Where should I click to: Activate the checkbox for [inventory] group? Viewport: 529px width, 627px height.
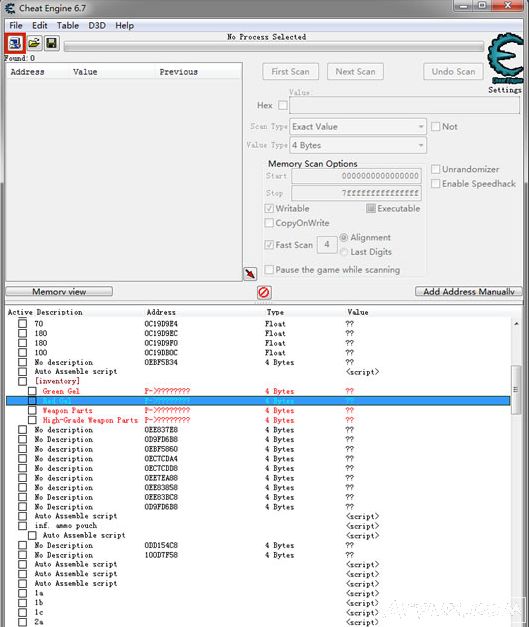[23, 381]
